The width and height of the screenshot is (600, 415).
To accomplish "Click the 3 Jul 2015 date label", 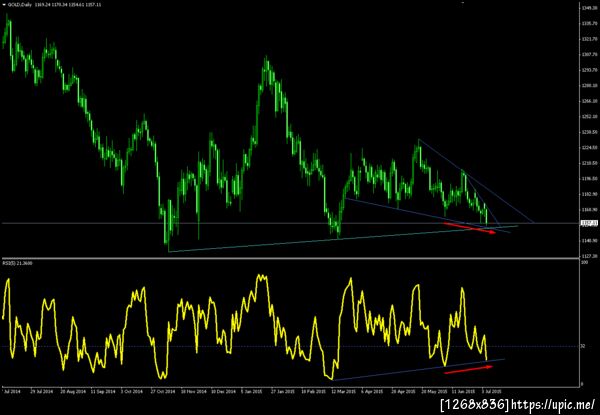I will point(492,392).
